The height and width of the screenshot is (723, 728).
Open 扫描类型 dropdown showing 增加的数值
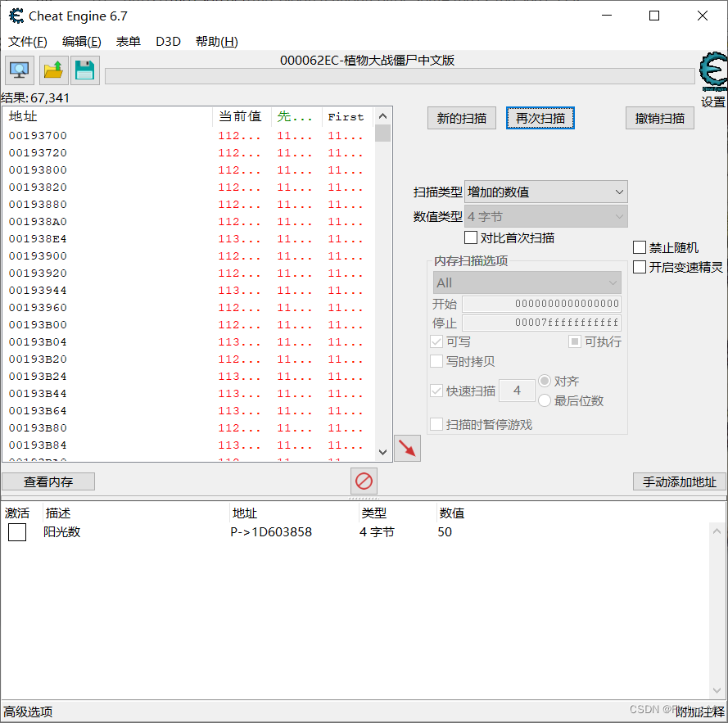tap(546, 192)
